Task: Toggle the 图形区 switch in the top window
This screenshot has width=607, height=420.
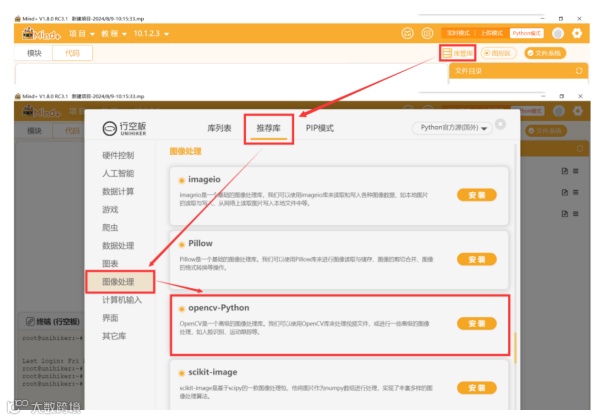Action: point(498,53)
